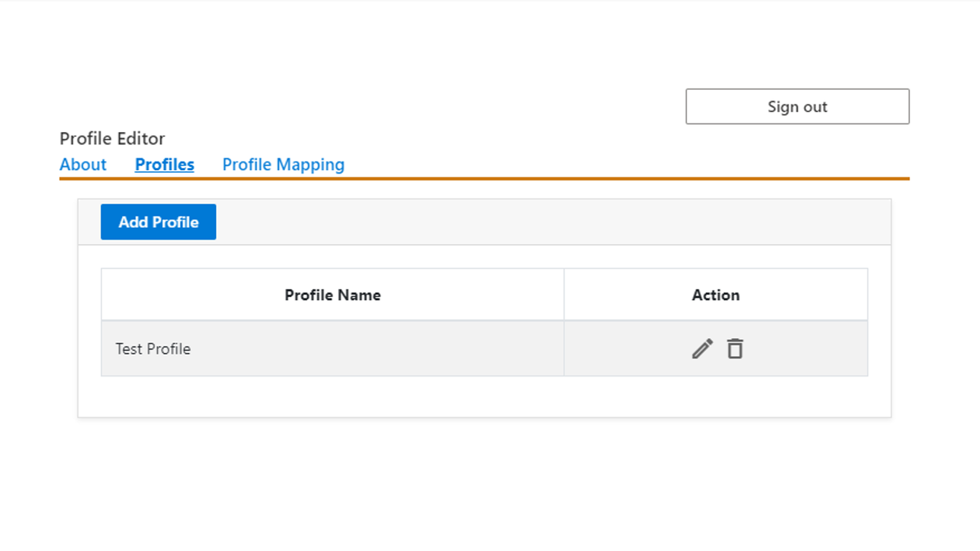Click the trash can delete icon
The height and width of the screenshot is (551, 980).
pyautogui.click(x=735, y=349)
